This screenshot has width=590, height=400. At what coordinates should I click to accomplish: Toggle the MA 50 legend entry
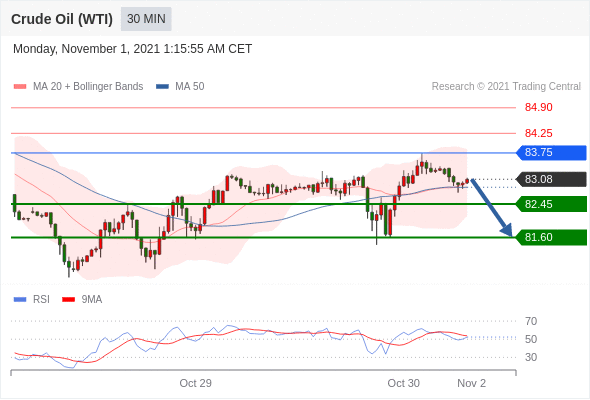point(180,87)
